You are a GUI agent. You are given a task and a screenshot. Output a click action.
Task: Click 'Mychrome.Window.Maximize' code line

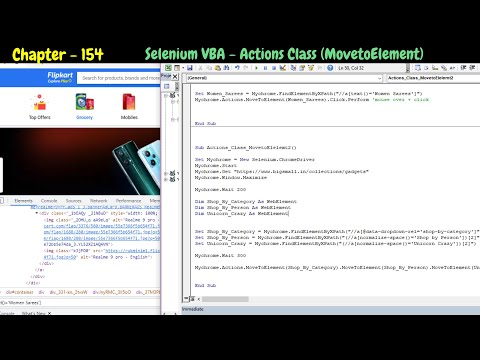[231, 177]
